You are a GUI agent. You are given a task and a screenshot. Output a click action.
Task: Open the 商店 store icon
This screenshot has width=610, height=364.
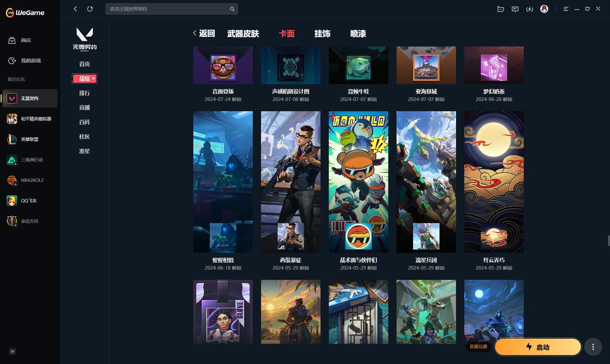(x=12, y=40)
